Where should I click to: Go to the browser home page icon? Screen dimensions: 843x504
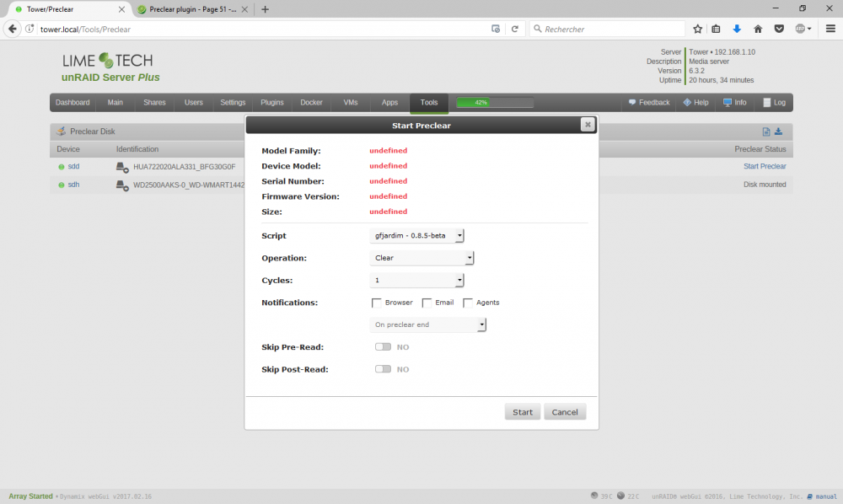click(758, 29)
